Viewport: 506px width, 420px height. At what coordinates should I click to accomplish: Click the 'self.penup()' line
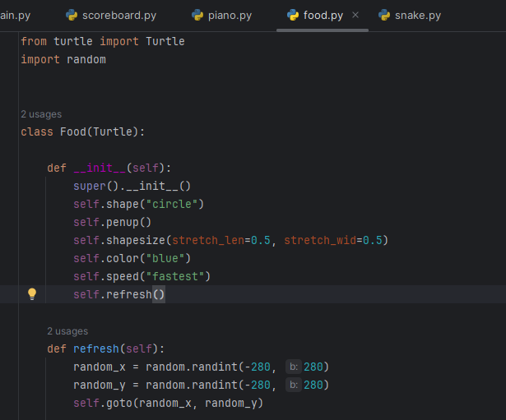(x=112, y=222)
